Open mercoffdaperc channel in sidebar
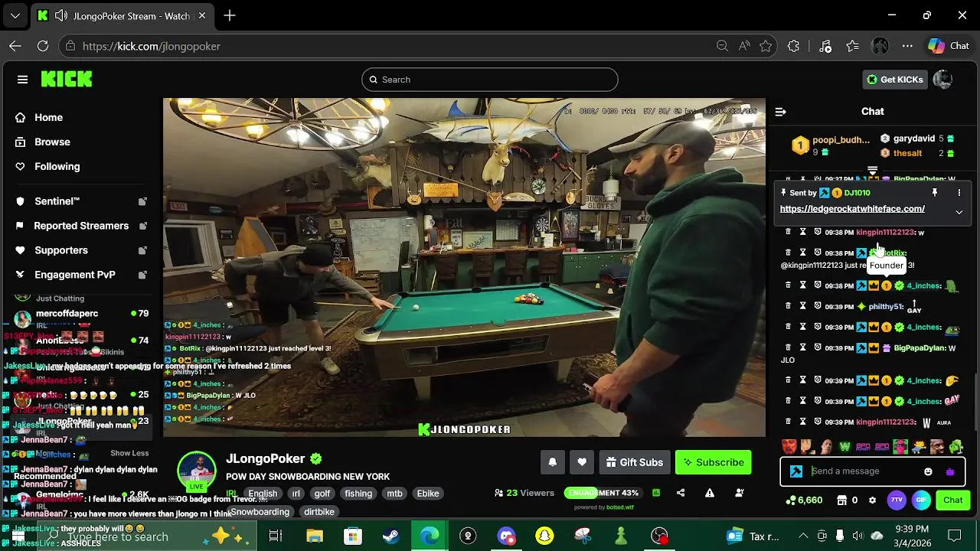This screenshot has height=551, width=980. click(x=67, y=314)
